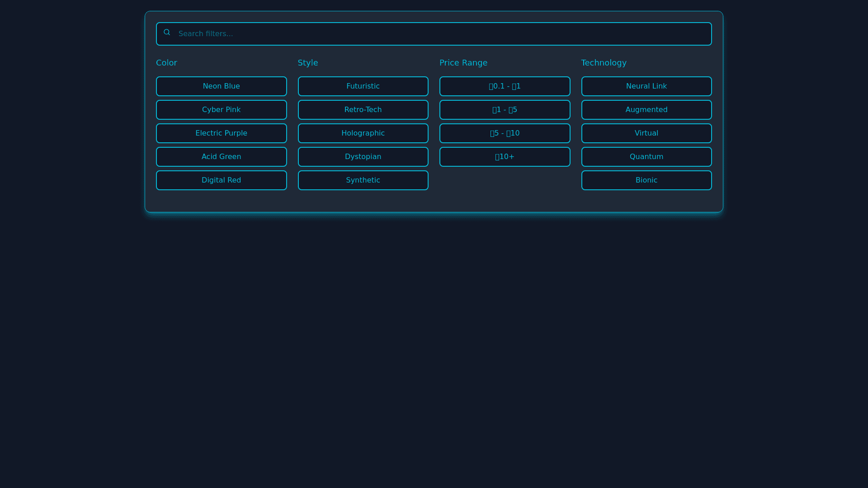Choose the Retro-Tech style filter
This screenshot has width=868, height=488.
point(363,110)
